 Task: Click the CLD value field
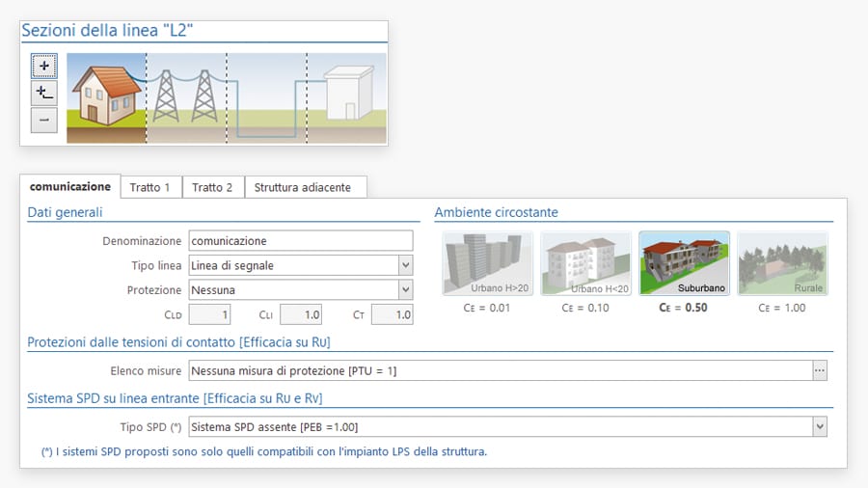click(210, 314)
